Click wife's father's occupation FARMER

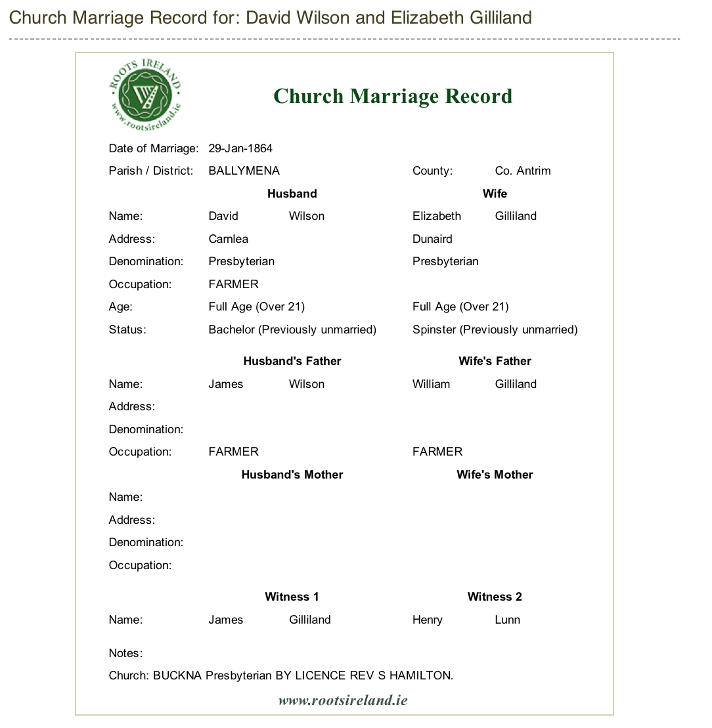pyautogui.click(x=437, y=452)
